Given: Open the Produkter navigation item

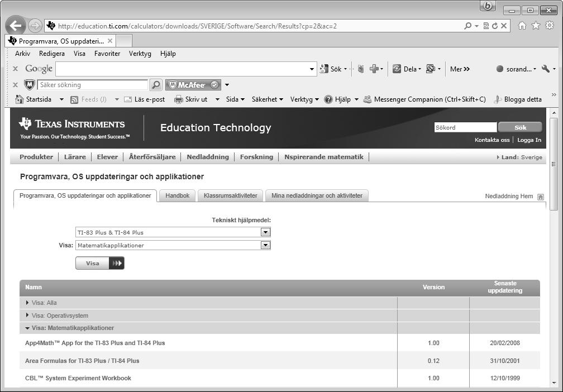Looking at the screenshot, I should point(36,157).
